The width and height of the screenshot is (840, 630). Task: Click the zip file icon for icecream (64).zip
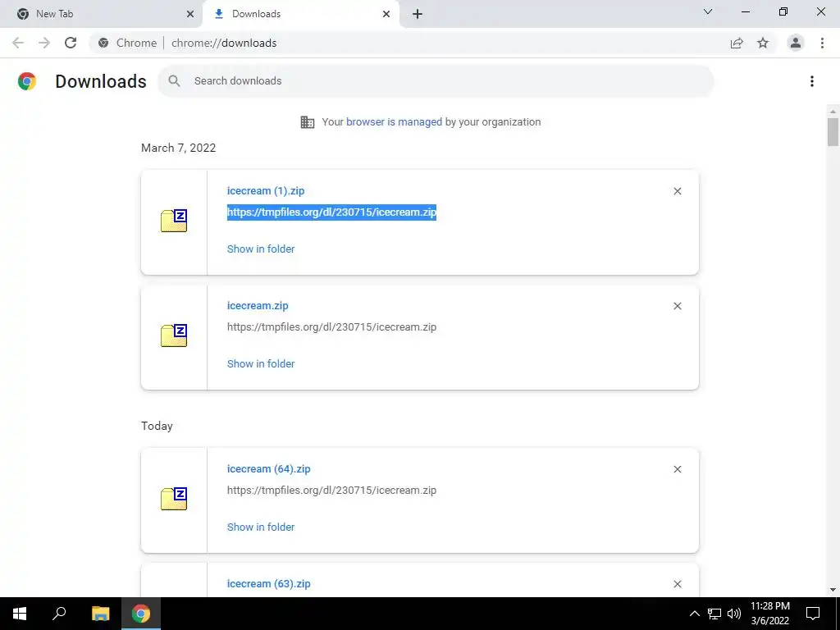174,499
